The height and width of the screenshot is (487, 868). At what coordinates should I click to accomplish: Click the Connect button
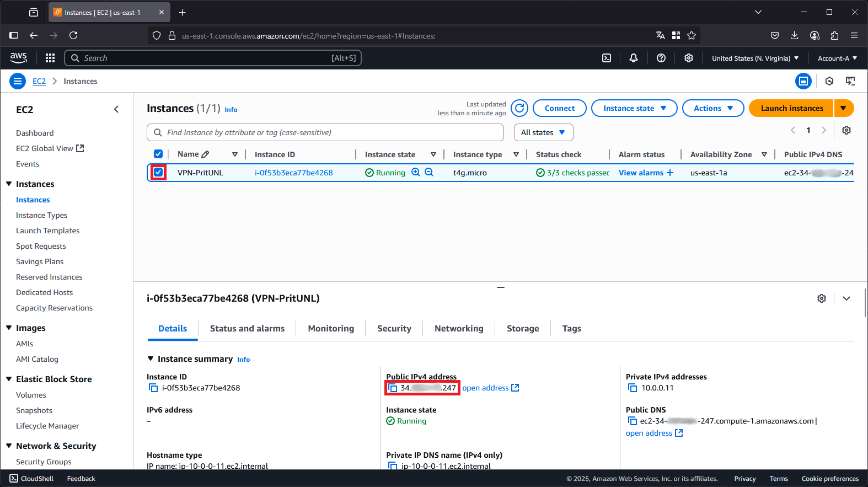point(560,108)
